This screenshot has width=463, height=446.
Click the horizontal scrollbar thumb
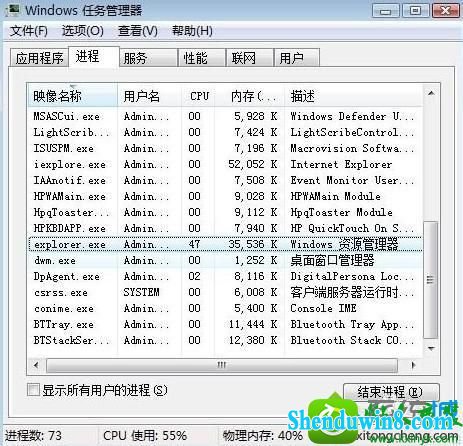click(222, 365)
